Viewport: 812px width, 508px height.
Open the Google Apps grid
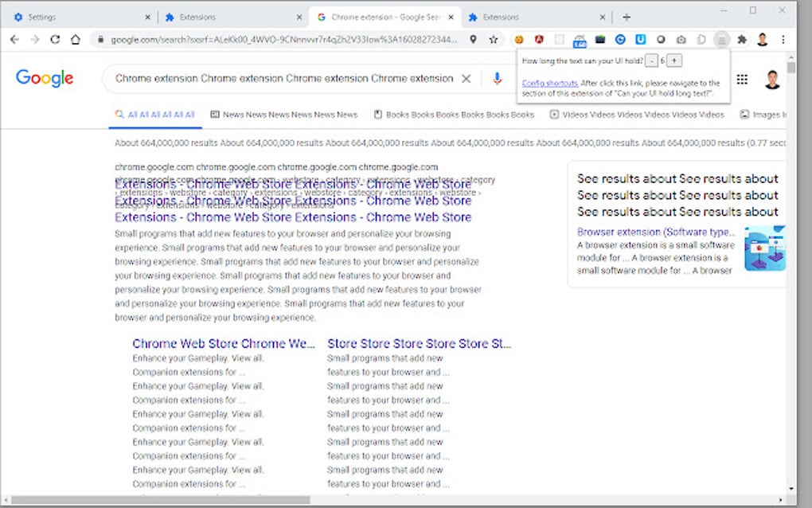(741, 78)
